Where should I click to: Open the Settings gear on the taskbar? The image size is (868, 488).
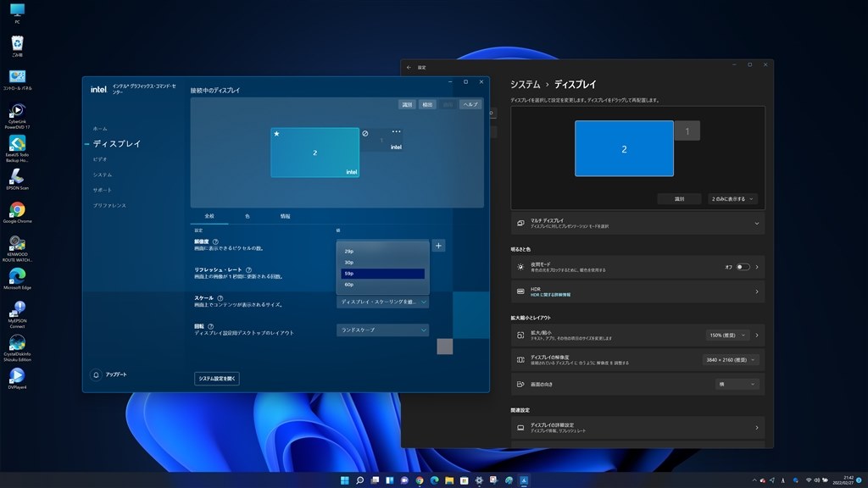click(480, 480)
